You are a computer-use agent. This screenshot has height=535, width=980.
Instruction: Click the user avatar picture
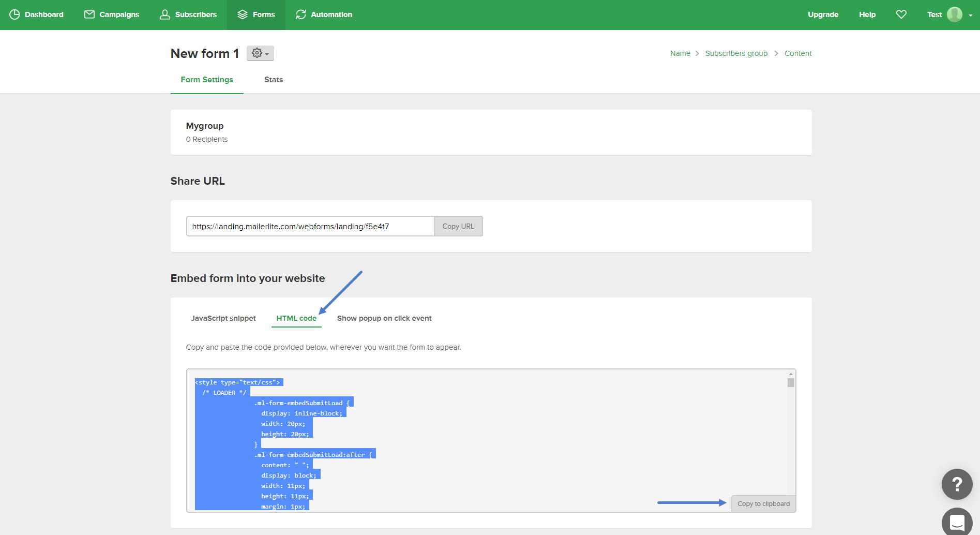point(955,14)
